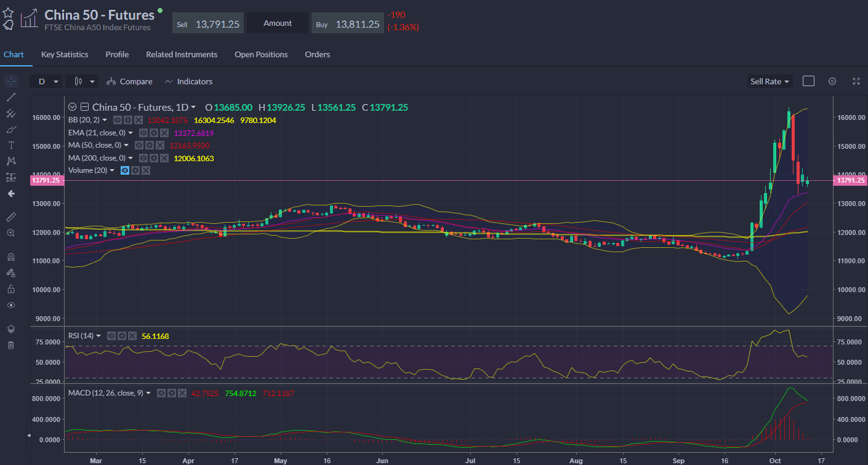The image size is (868, 465).
Task: Toggle hide all drawings eye icon
Action: (10, 305)
